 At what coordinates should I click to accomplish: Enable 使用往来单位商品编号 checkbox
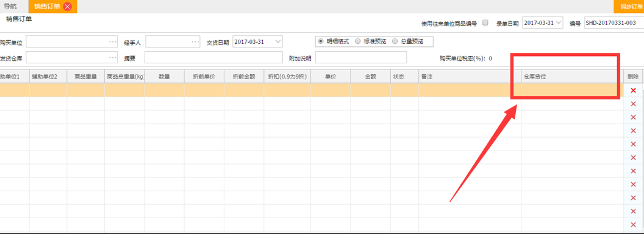tap(485, 23)
